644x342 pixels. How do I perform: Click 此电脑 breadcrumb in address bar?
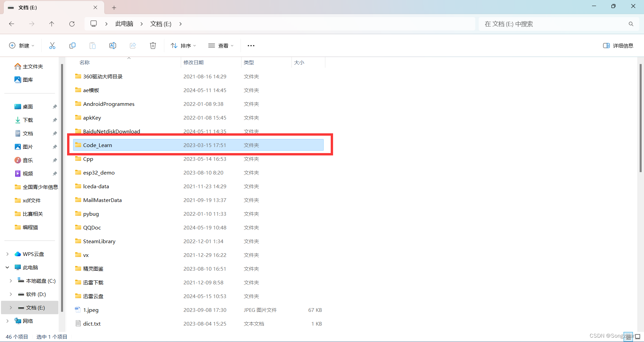point(124,24)
